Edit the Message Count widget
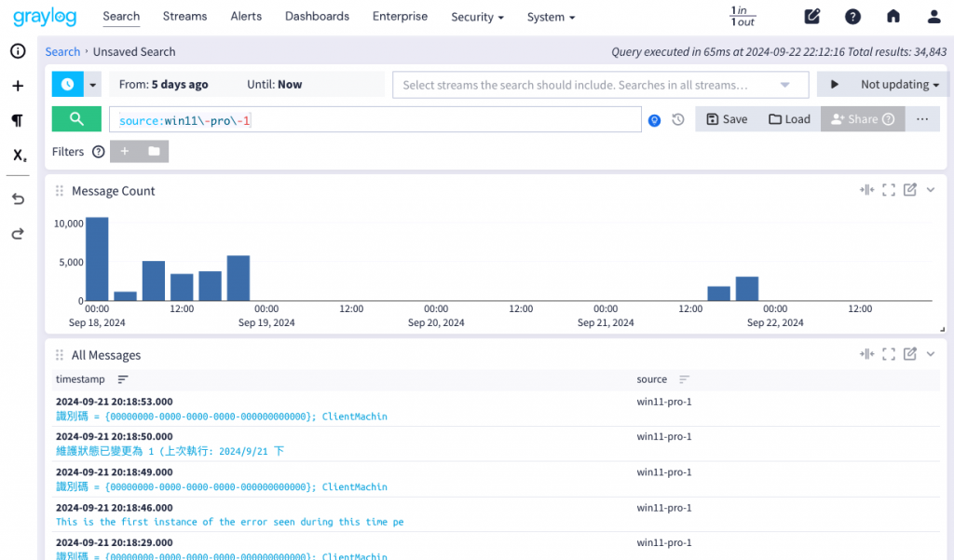Screen dimensions: 954x560 (909, 190)
